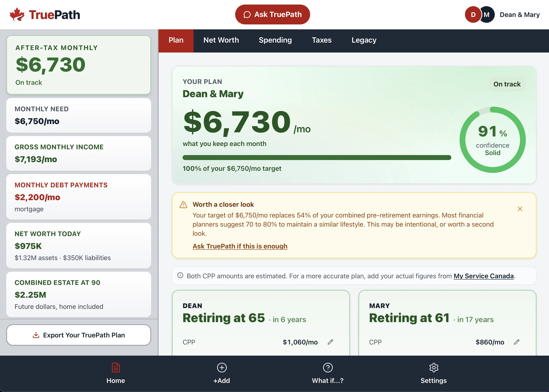Click the info icon beside CPP note
549x392 pixels.
pos(180,275)
